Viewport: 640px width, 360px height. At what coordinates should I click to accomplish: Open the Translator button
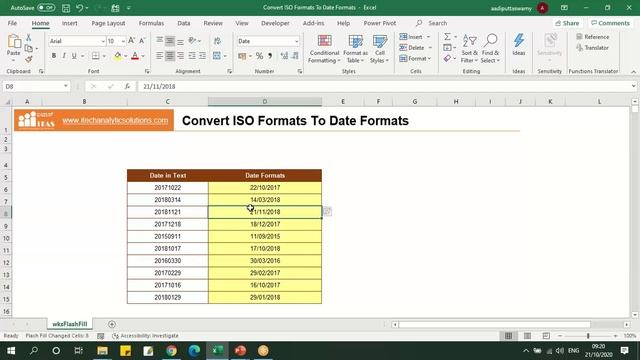593,48
